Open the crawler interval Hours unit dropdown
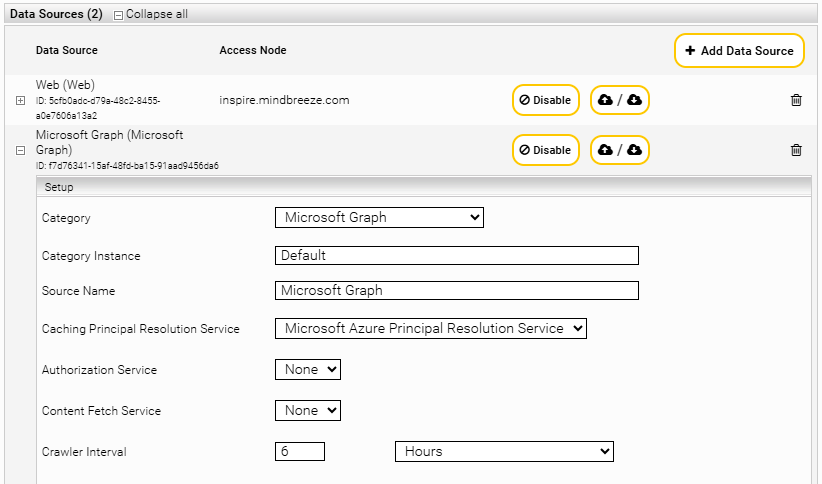822x484 pixels. [504, 451]
